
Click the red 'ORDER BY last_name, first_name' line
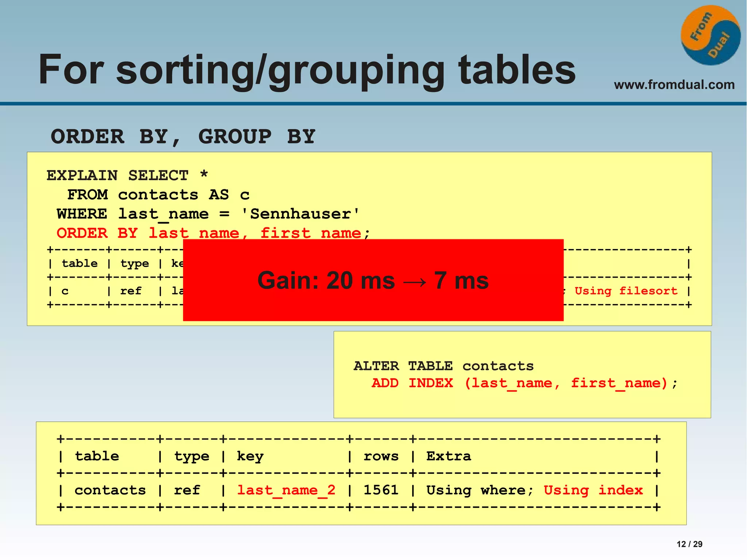pos(213,233)
